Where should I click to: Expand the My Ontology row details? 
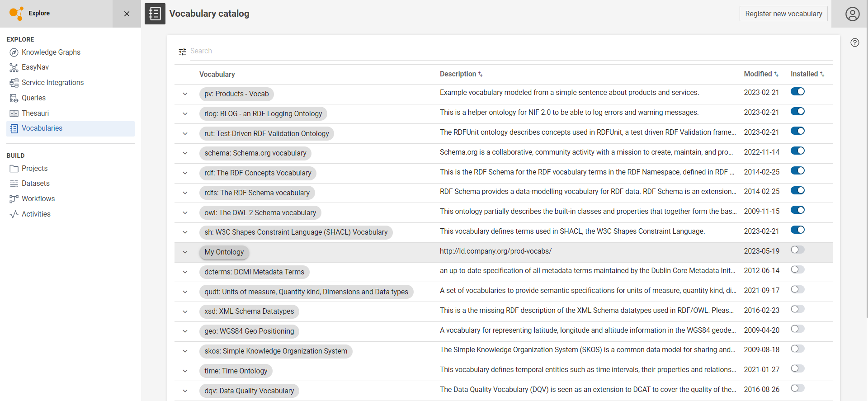185,252
